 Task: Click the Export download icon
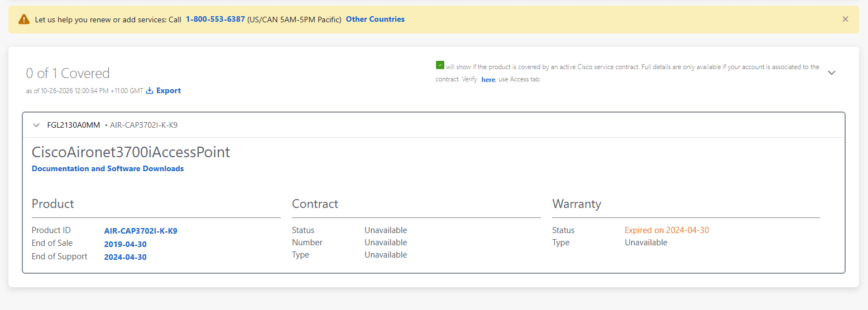tap(150, 90)
